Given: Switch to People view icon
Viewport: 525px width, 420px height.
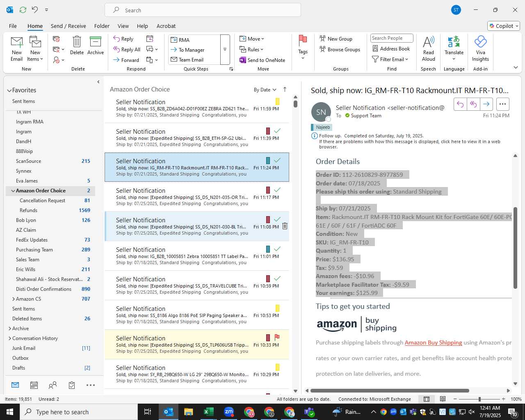Looking at the screenshot, I should (x=52, y=385).
